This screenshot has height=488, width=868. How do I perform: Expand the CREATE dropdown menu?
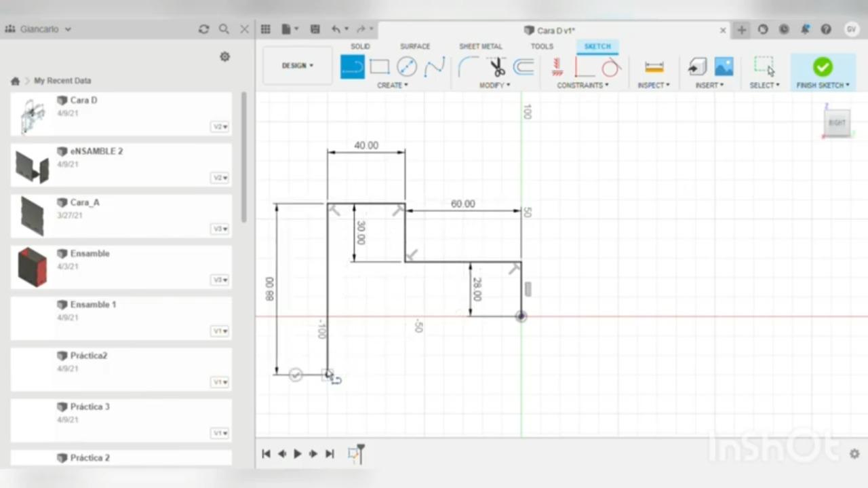click(x=393, y=86)
